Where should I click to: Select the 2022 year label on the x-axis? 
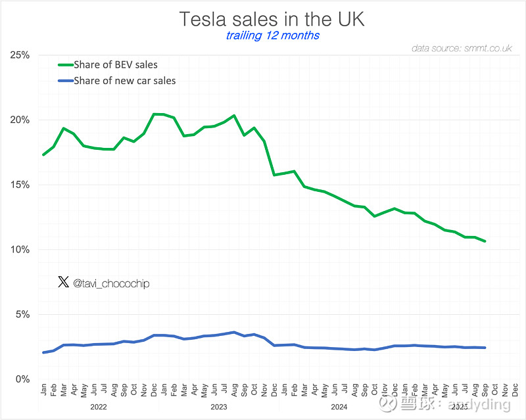click(x=99, y=407)
